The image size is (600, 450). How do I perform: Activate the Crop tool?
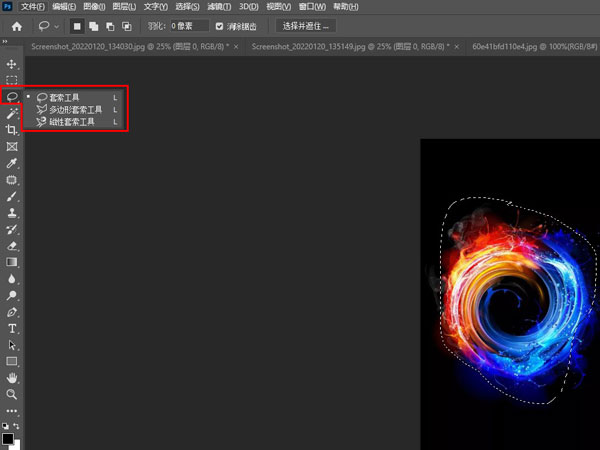[12, 130]
